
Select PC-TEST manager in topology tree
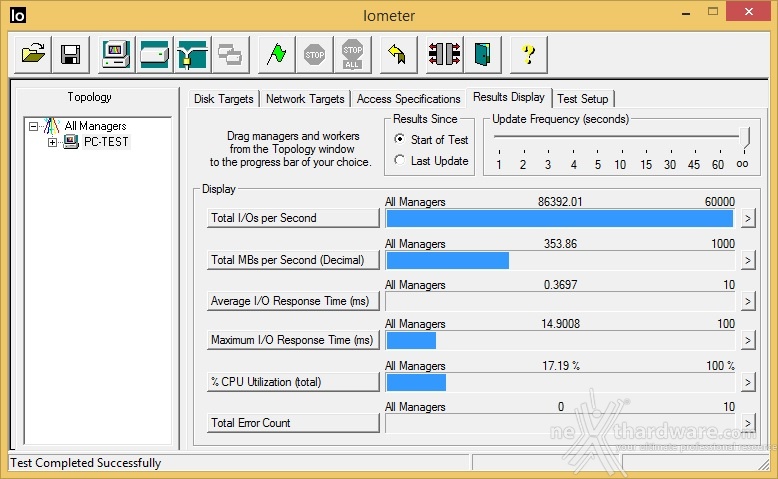[106, 142]
